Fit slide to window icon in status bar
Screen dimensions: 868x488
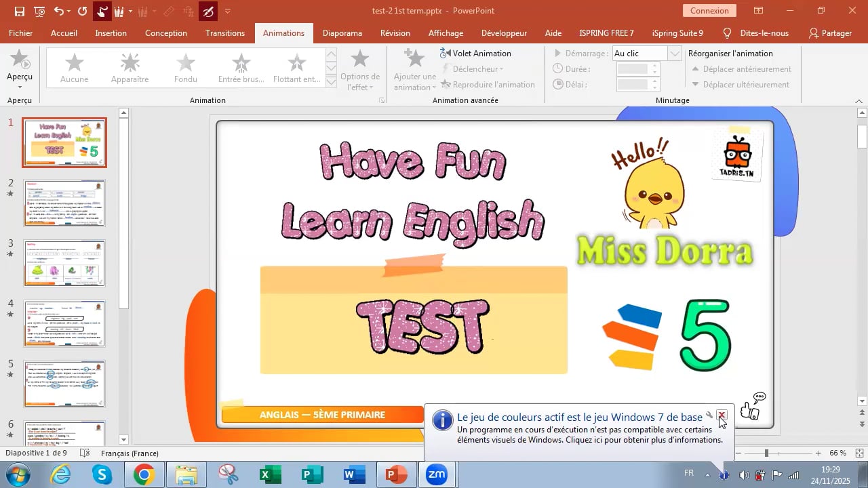859,453
